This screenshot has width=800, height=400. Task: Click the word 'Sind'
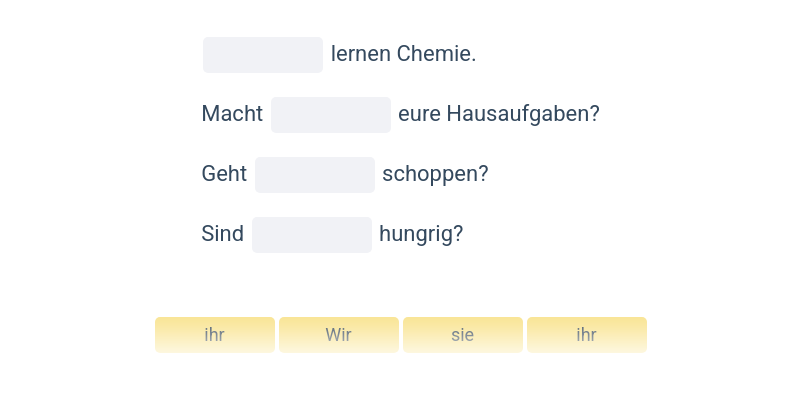(x=223, y=234)
